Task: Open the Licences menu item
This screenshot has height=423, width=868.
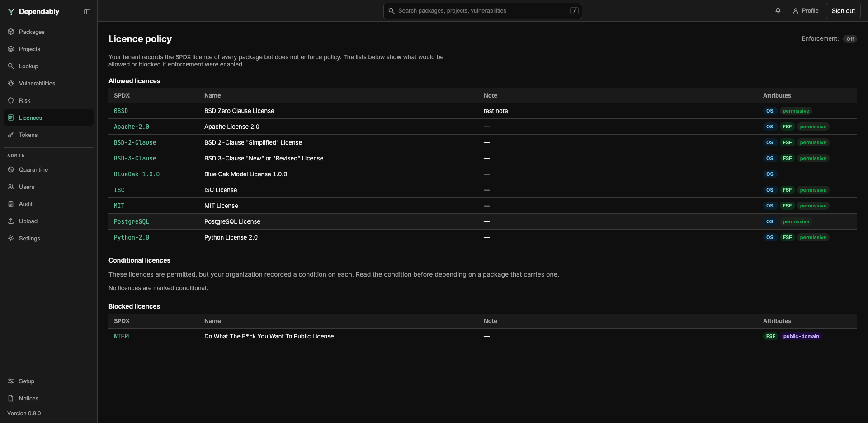Action: point(48,117)
